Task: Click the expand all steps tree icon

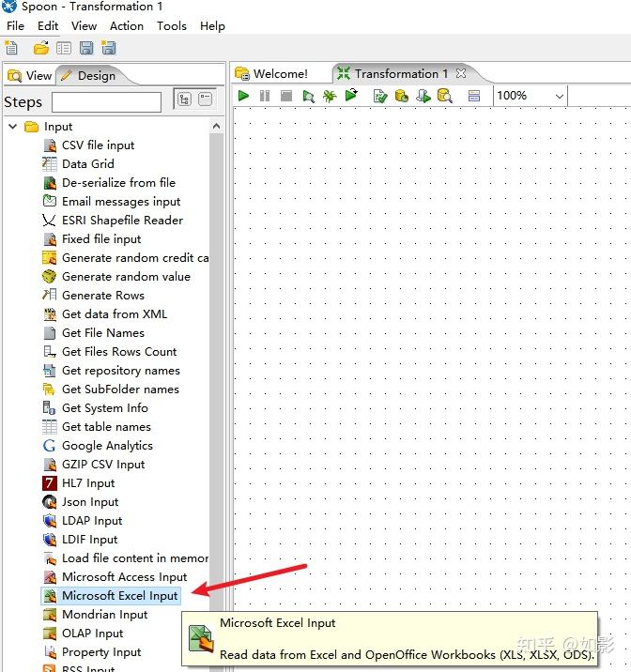Action: point(184,99)
